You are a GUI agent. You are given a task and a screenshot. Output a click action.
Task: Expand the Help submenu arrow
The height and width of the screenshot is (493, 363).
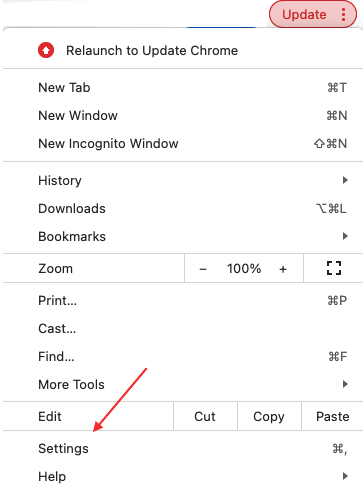[345, 476]
